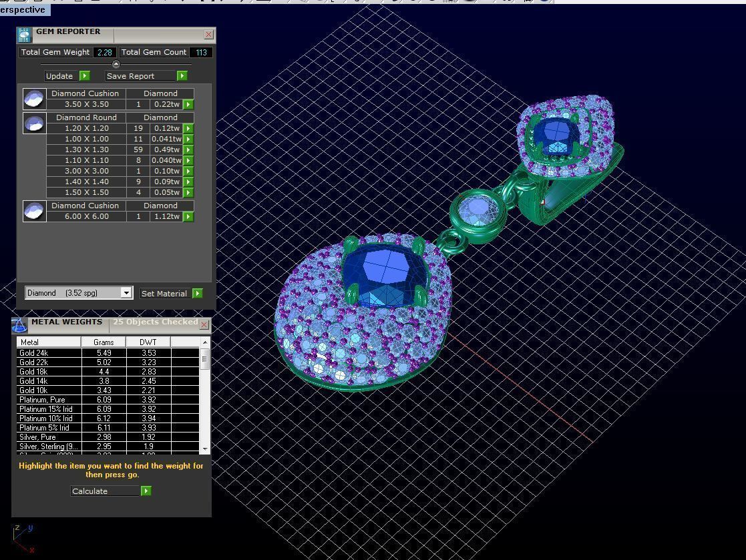
Task: Select the Silver, Pure row
Action: click(x=108, y=437)
